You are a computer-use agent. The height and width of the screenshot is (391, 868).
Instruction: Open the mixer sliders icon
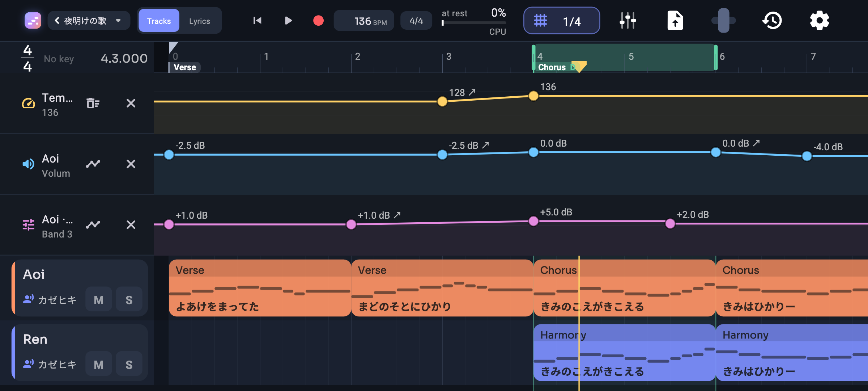tap(627, 21)
